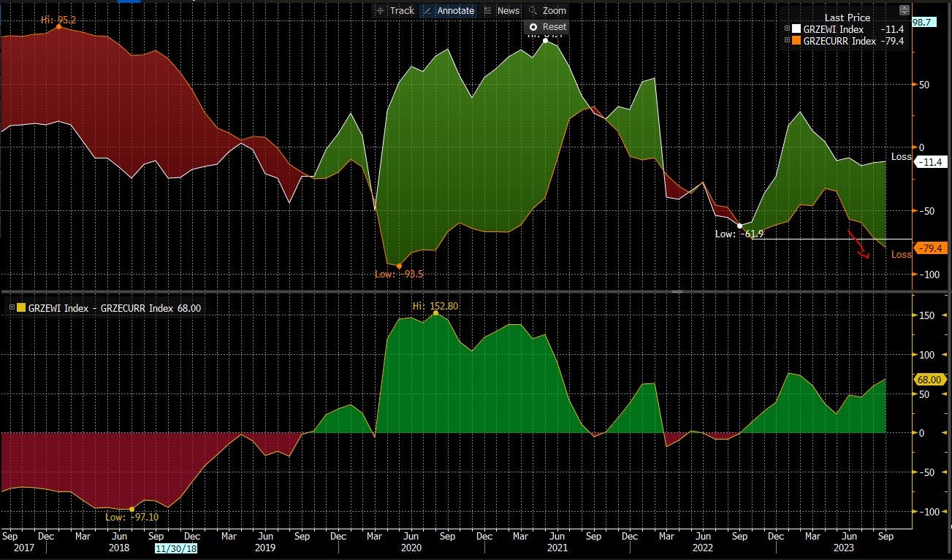
Task: Collapse the legend using the stepper icon
Action: [905, 10]
